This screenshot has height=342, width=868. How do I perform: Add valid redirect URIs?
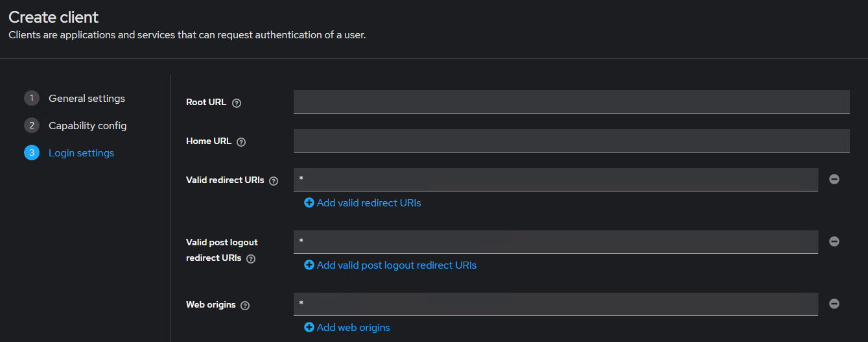(368, 203)
